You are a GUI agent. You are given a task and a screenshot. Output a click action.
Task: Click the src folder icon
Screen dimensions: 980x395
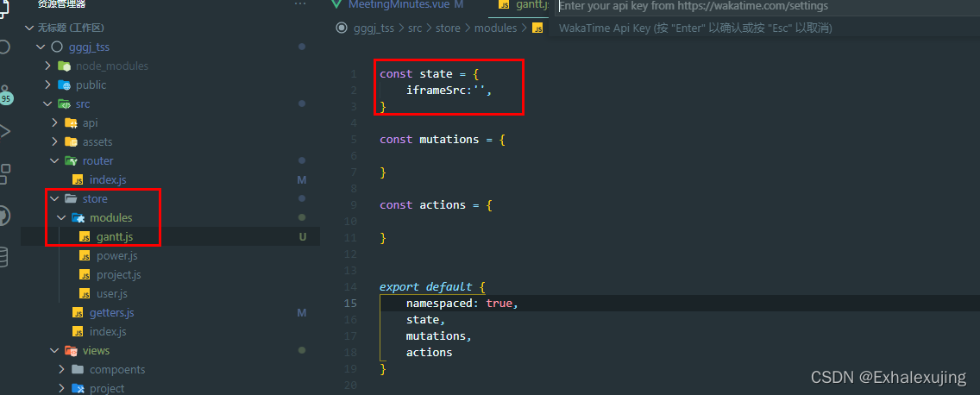tap(64, 103)
